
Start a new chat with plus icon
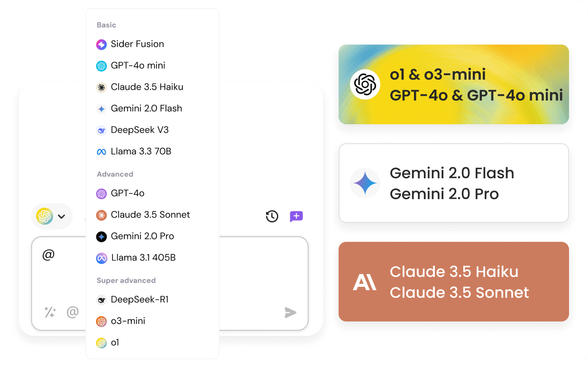point(296,217)
